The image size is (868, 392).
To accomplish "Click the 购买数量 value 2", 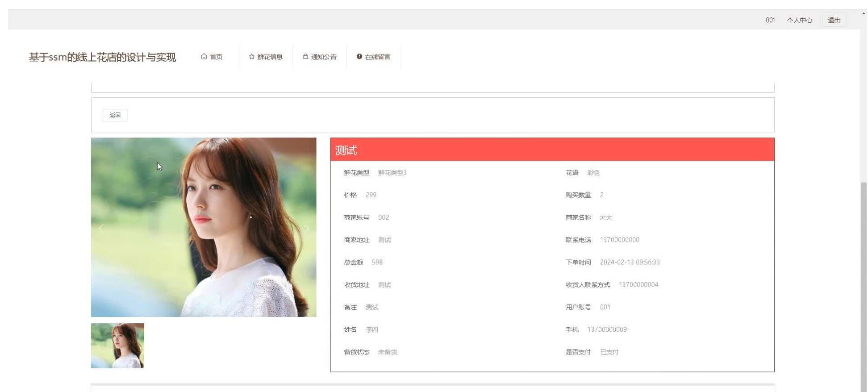I will coord(602,195).
